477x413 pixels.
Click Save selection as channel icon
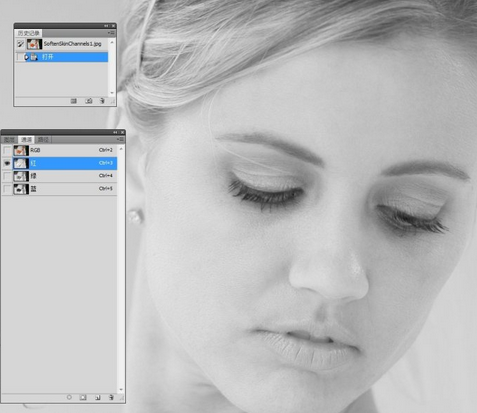point(83,397)
